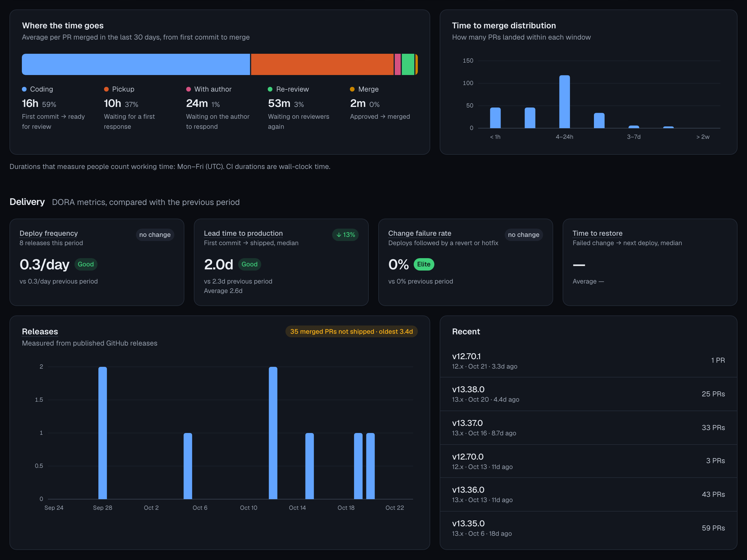Open the Time to restore title

coord(597,233)
